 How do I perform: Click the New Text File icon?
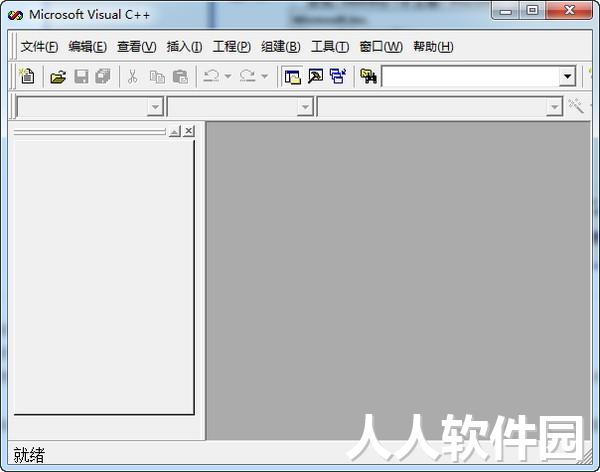(x=27, y=76)
